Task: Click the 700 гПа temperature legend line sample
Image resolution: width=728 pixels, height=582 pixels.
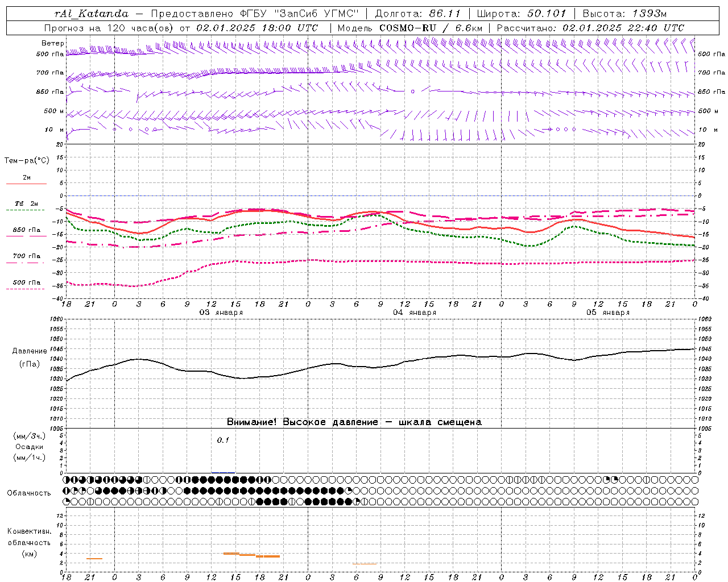Action: 26,263
